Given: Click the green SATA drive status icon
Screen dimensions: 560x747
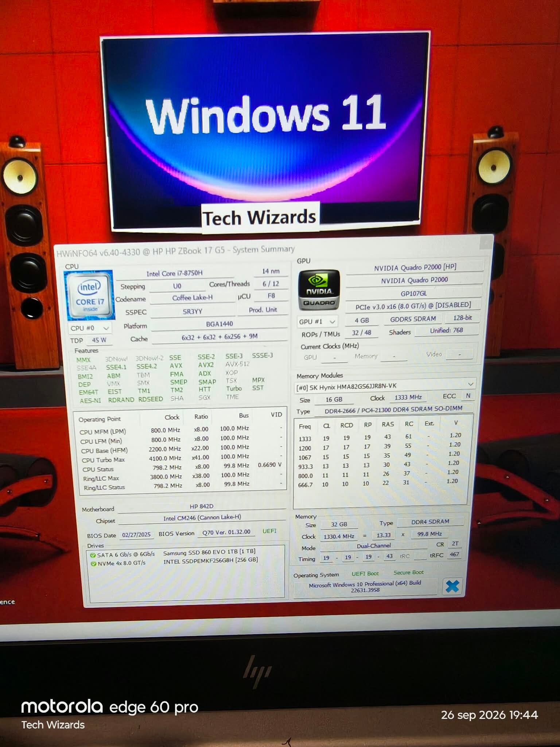Looking at the screenshot, I should (x=93, y=555).
